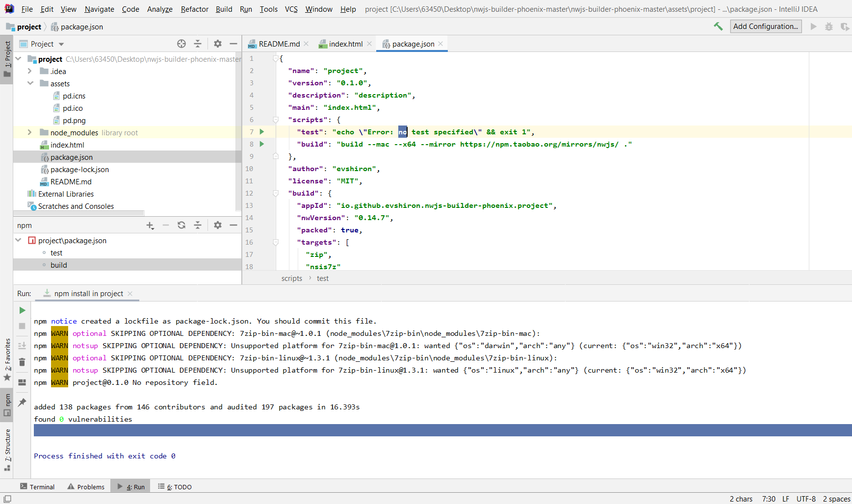Fold the build block at line 12
Image resolution: width=852 pixels, height=504 pixels.
click(276, 193)
